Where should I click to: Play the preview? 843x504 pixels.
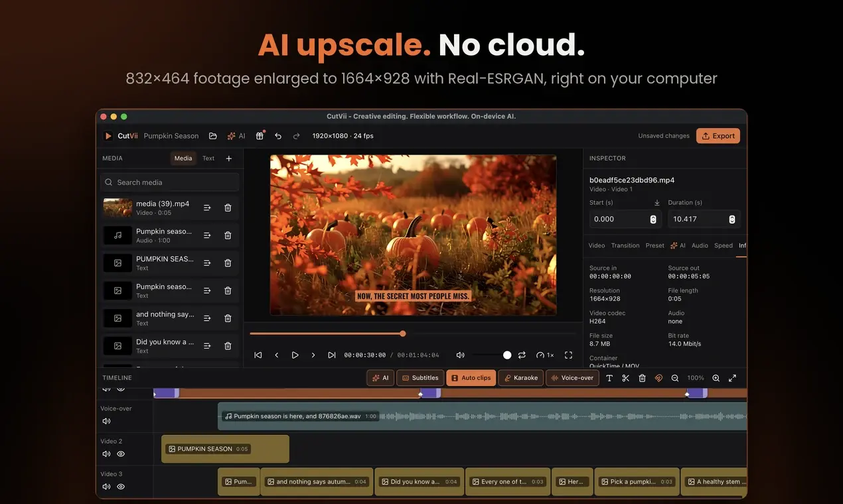295,355
